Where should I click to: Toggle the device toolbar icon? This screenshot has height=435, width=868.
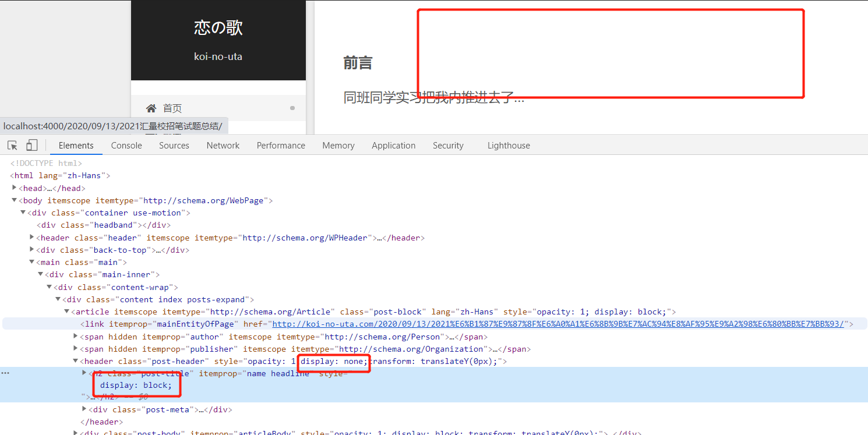click(32, 146)
